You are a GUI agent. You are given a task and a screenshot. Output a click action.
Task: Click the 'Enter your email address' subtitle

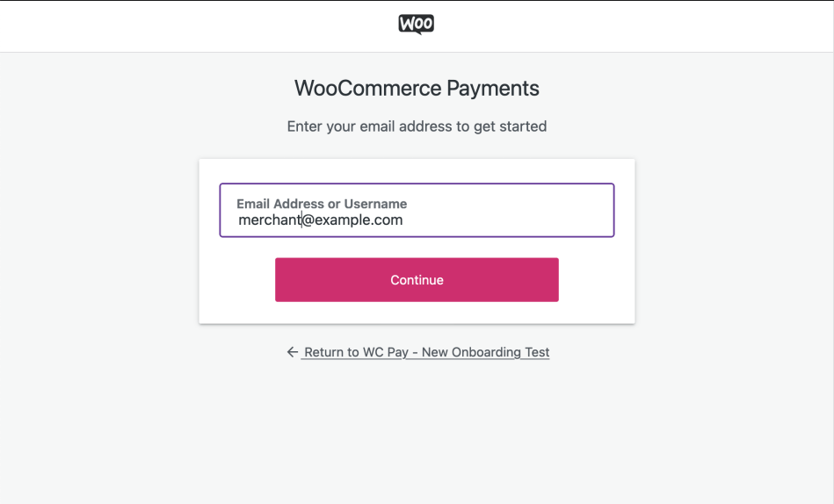click(x=417, y=126)
